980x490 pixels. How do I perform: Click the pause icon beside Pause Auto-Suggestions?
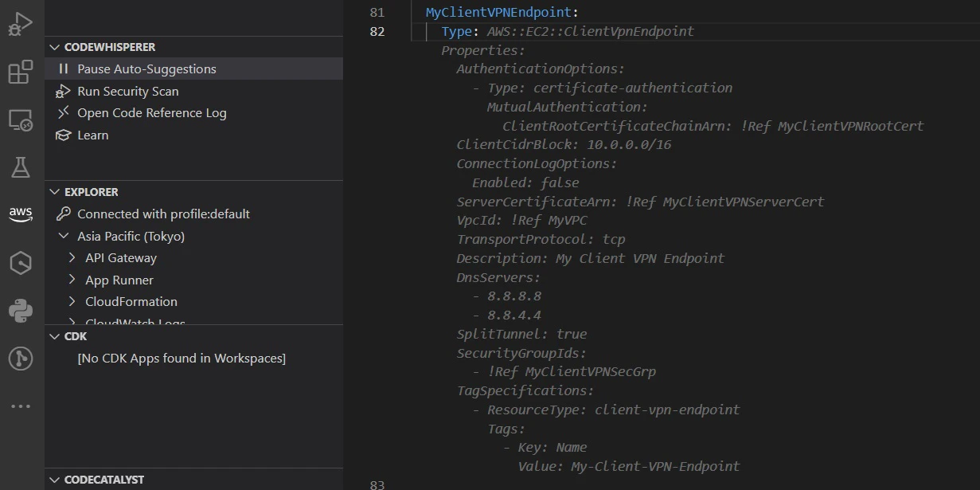tap(64, 69)
